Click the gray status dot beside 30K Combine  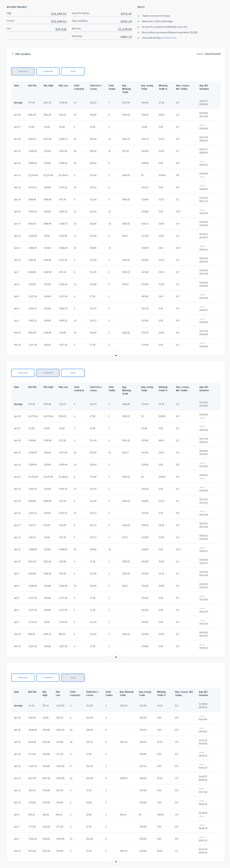pyautogui.click(x=13, y=54)
